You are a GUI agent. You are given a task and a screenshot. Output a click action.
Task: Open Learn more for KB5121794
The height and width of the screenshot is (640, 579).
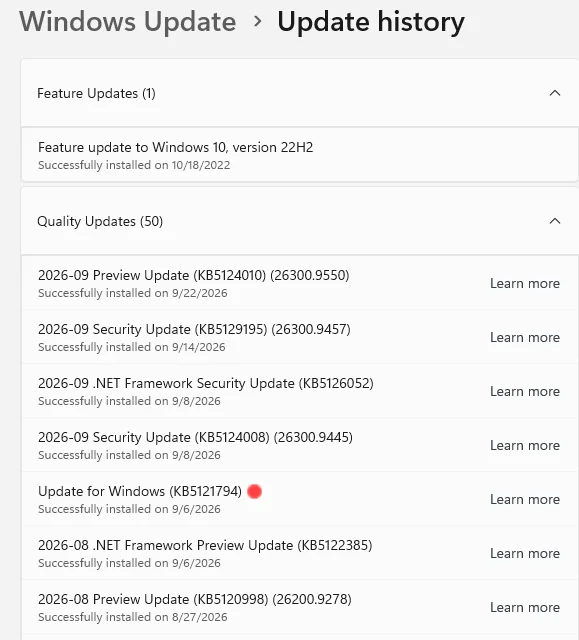tap(525, 499)
